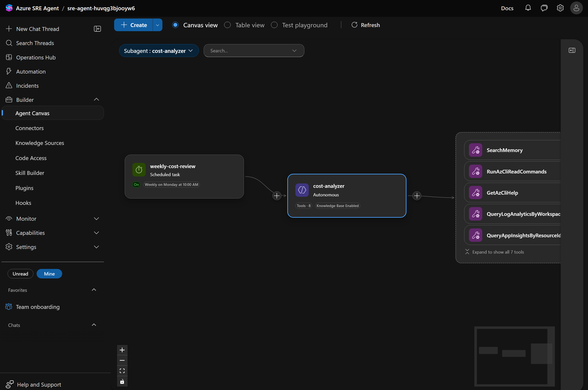
Task: Click the Create button
Action: (133, 25)
